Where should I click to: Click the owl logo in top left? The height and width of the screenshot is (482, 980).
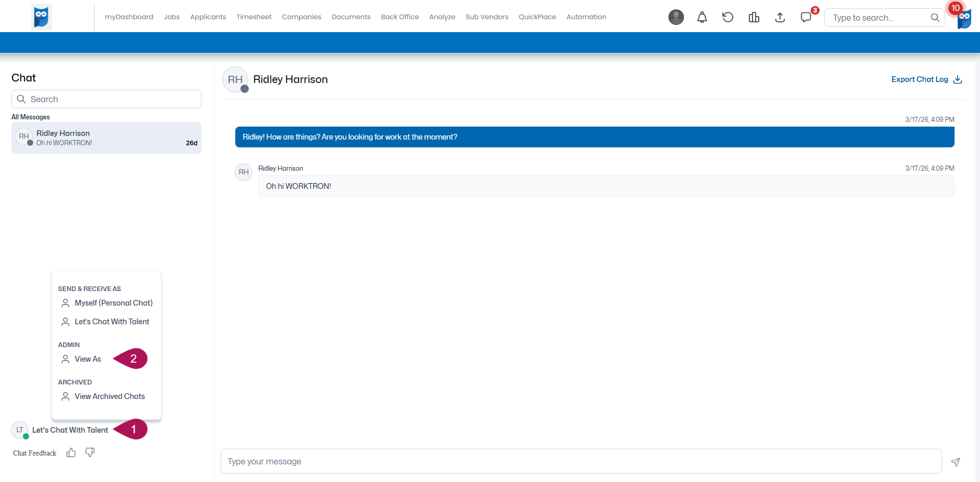pyautogui.click(x=41, y=17)
